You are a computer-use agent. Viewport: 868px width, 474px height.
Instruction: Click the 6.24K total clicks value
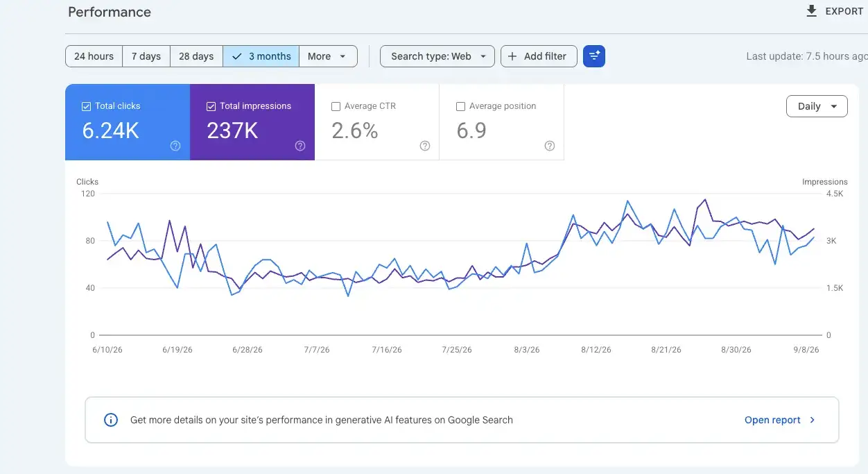[111, 130]
